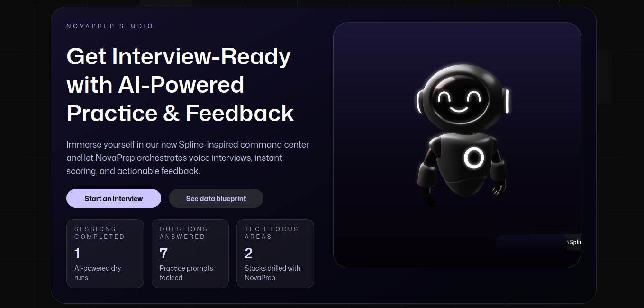The width and height of the screenshot is (644, 308).
Task: Click the Start an Interview button
Action: [114, 198]
